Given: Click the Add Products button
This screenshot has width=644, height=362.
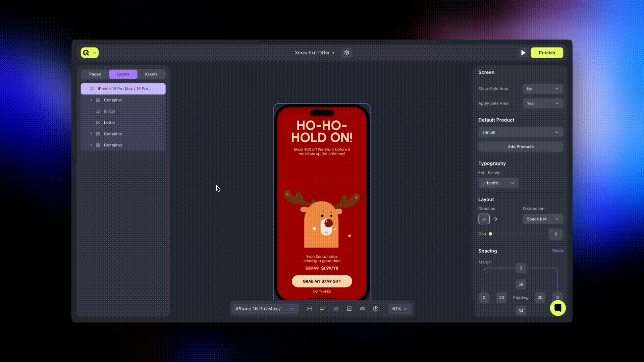Looking at the screenshot, I should [520, 146].
